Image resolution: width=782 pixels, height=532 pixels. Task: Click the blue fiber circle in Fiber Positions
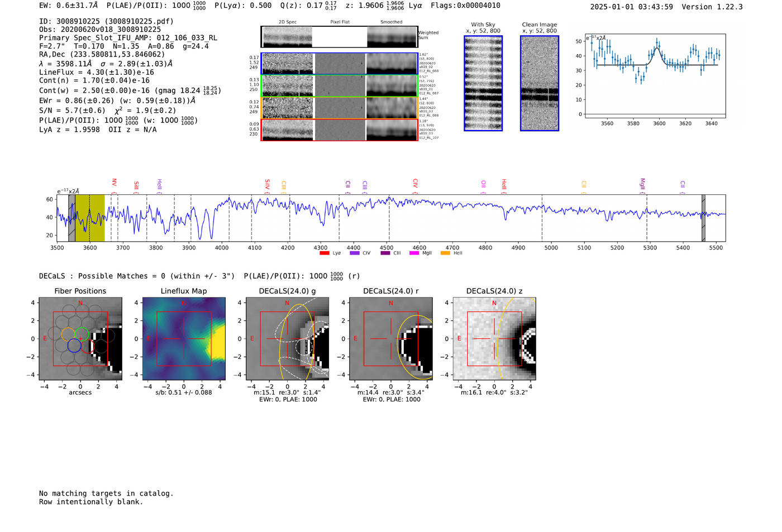pos(74,346)
